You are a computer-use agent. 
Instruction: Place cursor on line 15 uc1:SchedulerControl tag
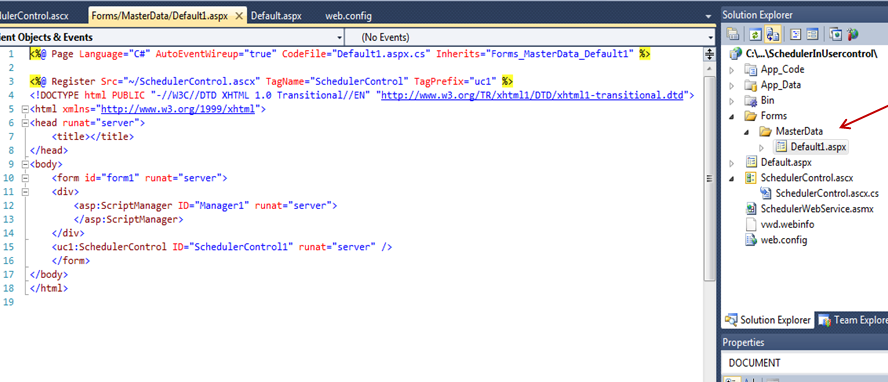221,247
